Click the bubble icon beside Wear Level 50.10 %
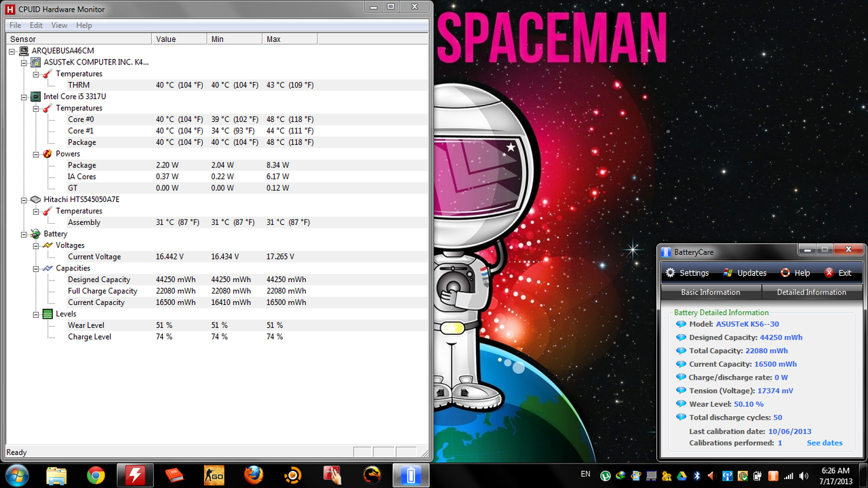The width and height of the screenshot is (868, 488). coord(681,404)
